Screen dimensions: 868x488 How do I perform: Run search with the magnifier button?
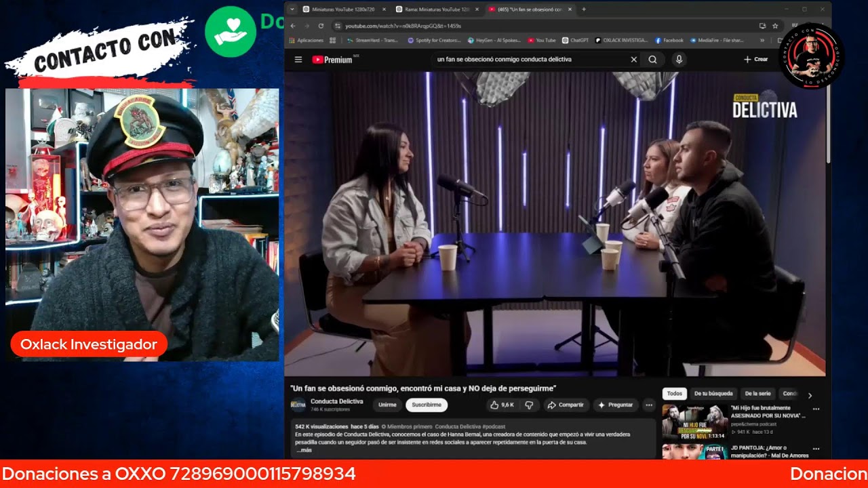652,60
